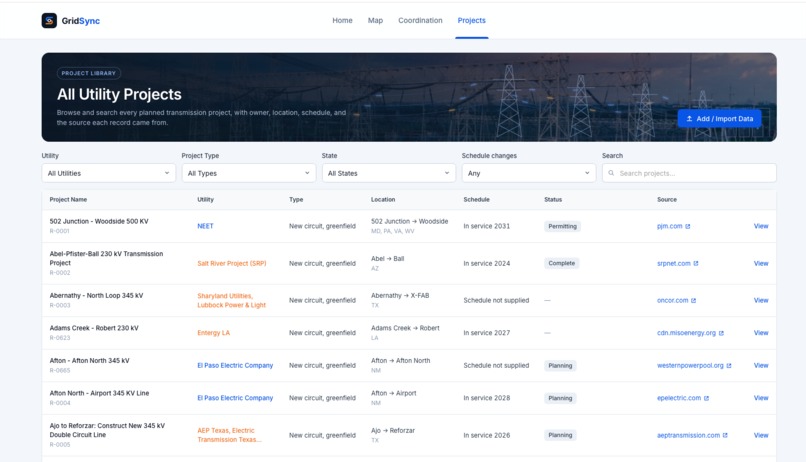Image resolution: width=806 pixels, height=462 pixels.
Task: Expand the State filter dropdown
Action: [389, 173]
